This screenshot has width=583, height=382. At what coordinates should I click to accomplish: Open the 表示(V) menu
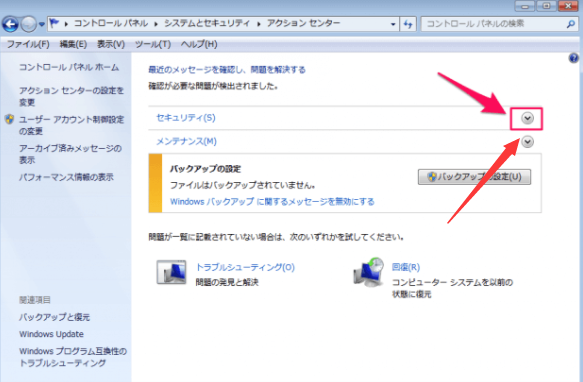(111, 44)
